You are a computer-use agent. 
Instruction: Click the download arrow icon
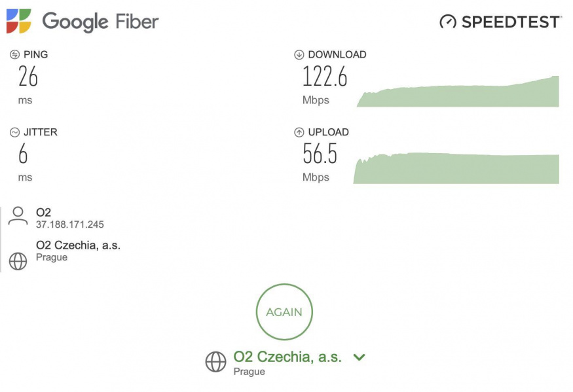pyautogui.click(x=299, y=55)
